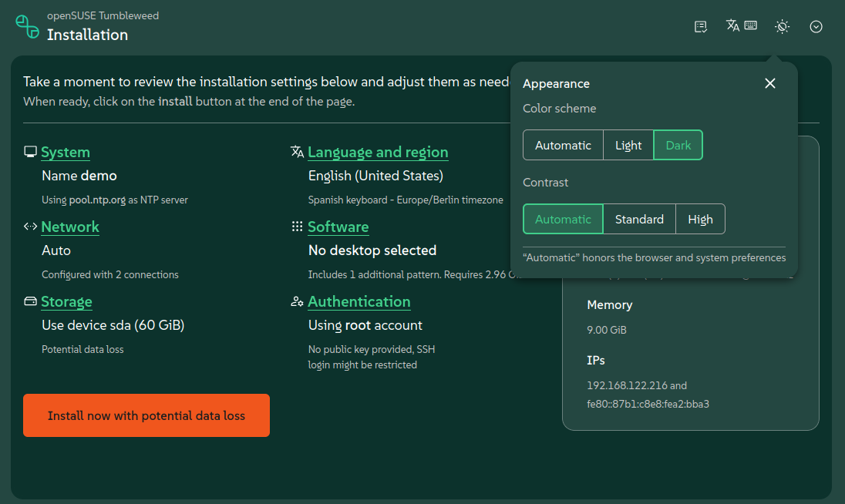
Task: Click the 'Color scheme' label
Action: coord(560,108)
